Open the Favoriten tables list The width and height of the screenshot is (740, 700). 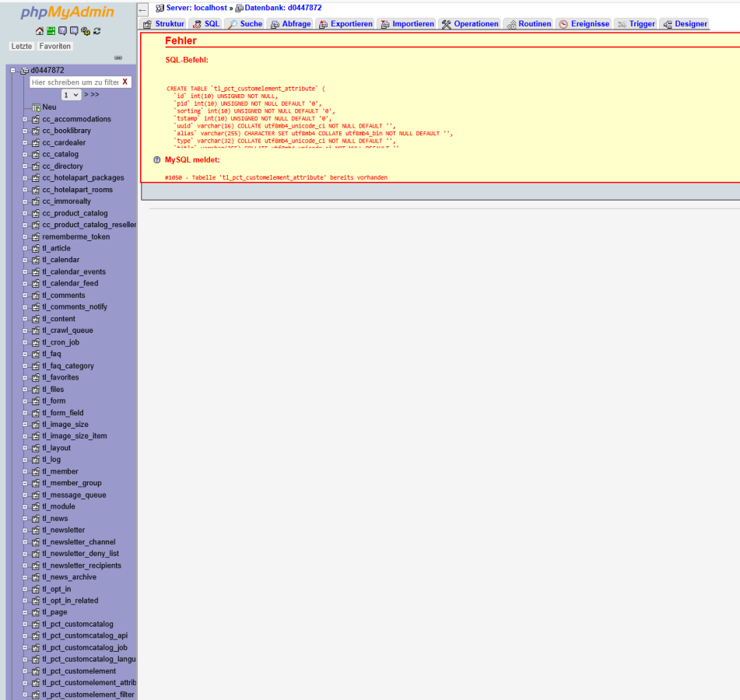click(55, 47)
